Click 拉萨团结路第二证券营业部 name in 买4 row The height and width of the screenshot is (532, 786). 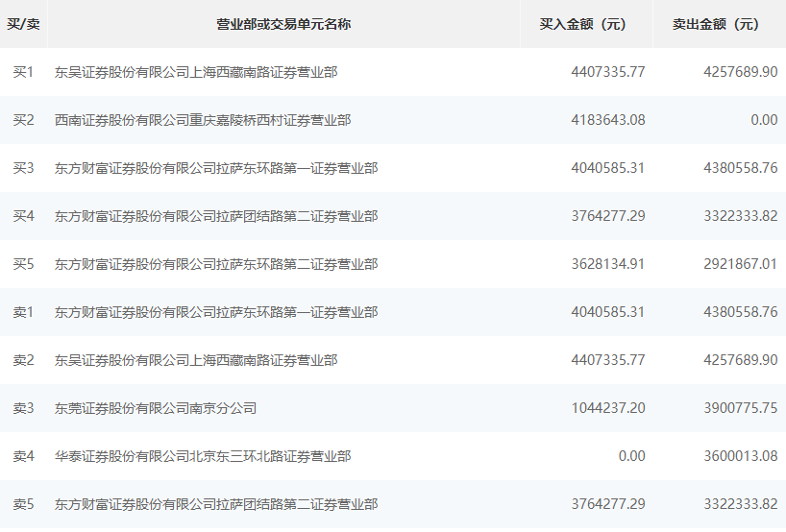pyautogui.click(x=216, y=216)
